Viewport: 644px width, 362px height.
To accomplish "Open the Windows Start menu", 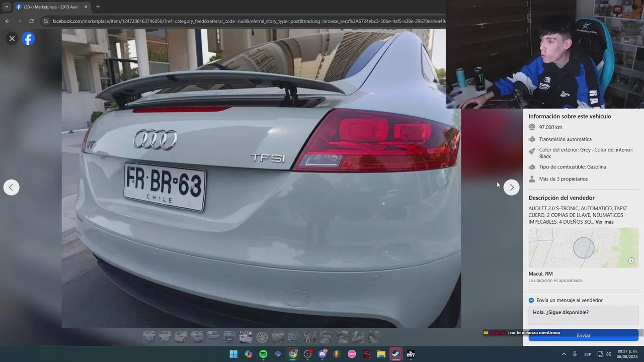I will 233,354.
